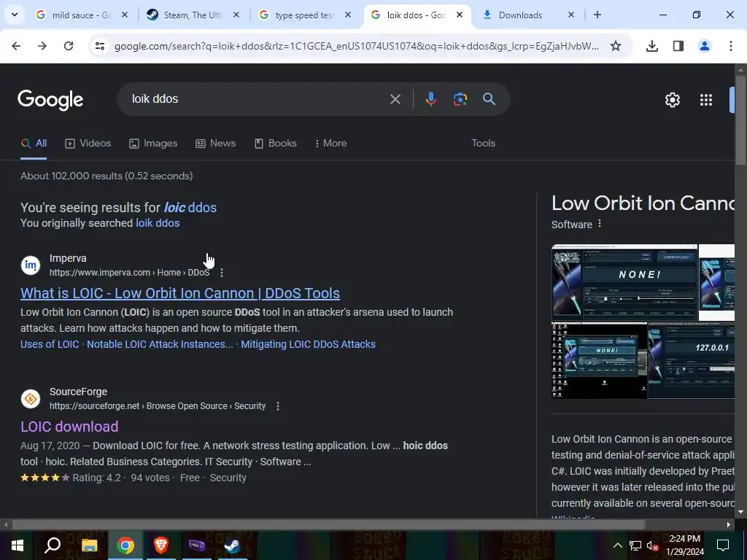The image size is (747, 560).
Task: Switch to the mild sauce Google tab
Action: click(80, 15)
